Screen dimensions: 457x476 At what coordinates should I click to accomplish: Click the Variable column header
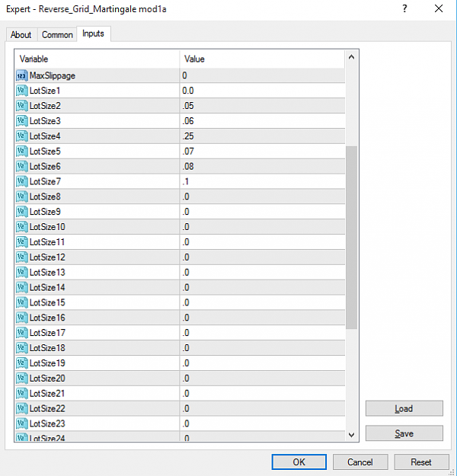pyautogui.click(x=97, y=59)
